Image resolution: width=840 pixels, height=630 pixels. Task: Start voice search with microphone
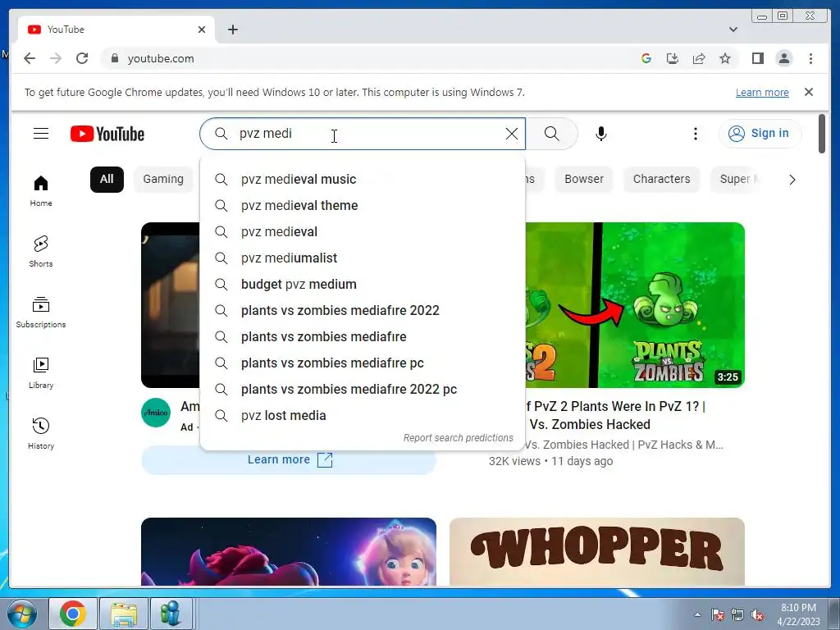pos(601,134)
